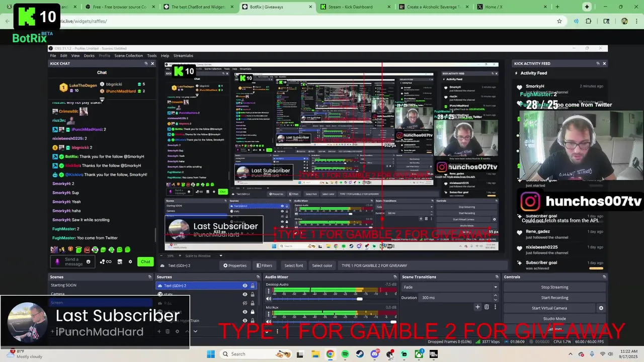This screenshot has height=362, width=644.
Task: Click Start Recording button
Action: [554, 298]
